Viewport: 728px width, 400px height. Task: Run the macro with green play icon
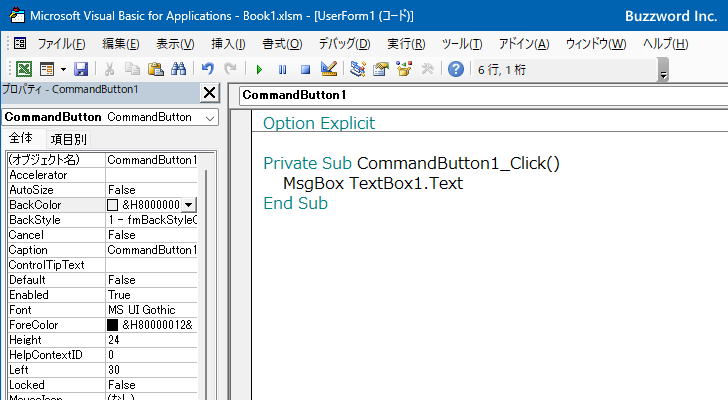tap(259, 69)
